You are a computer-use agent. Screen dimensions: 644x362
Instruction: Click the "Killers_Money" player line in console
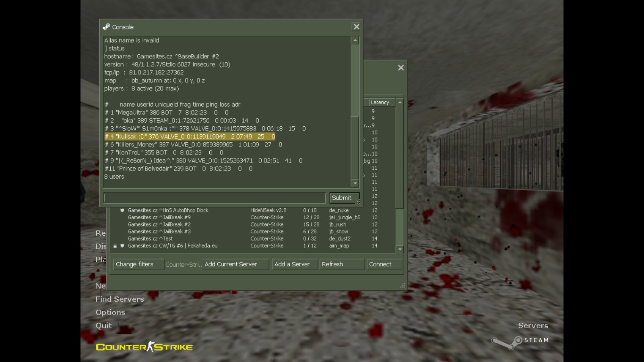(x=193, y=144)
